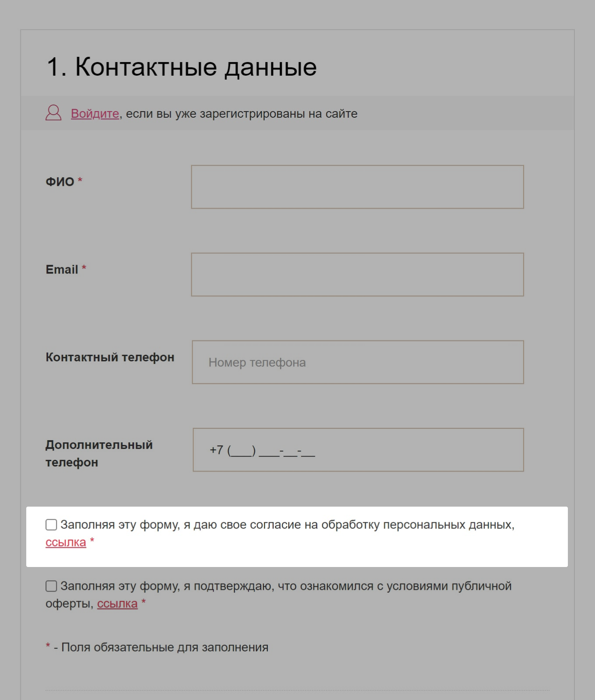595x700 pixels.
Task: Open ссылка link for публичной оферты
Action: (x=117, y=604)
